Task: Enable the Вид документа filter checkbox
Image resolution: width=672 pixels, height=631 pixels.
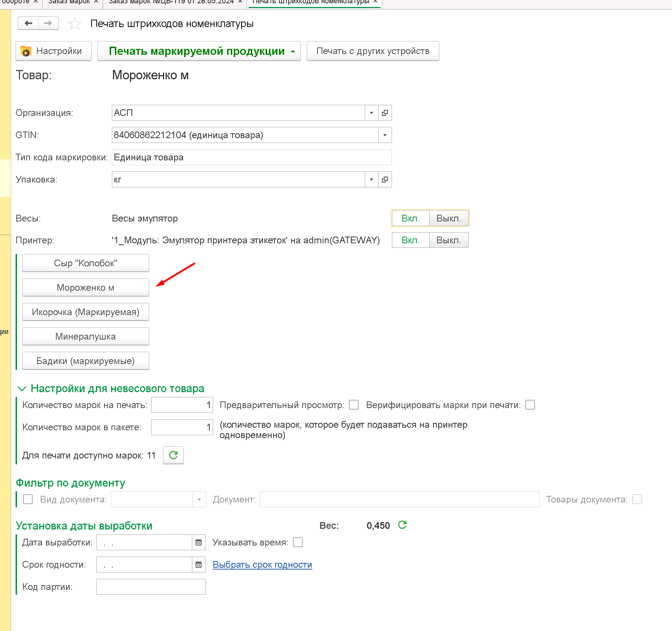Action: tap(28, 499)
